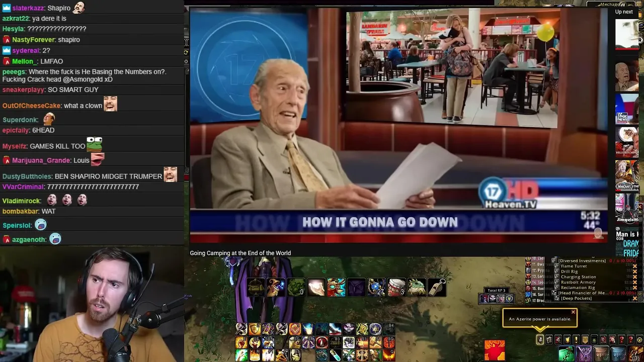Image resolution: width=644 pixels, height=362 pixels.
Task: Open peeegs' chat user card
Action: coord(14,72)
